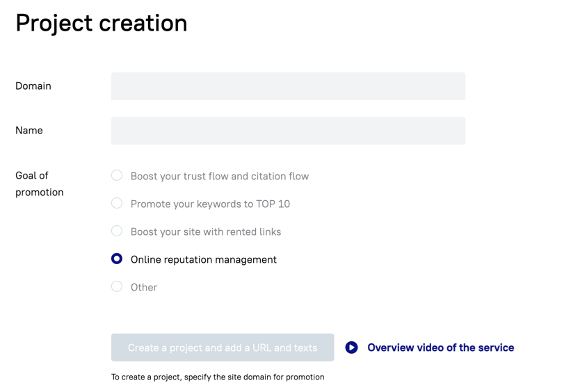The image size is (571, 392).
Task: Click the Domain input field
Action: (288, 86)
